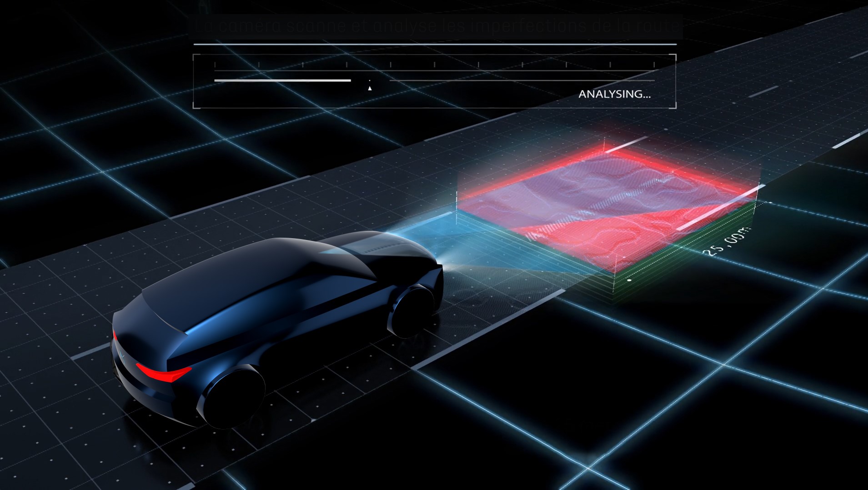This screenshot has height=490, width=868.
Task: Click the tick-mark ruler scale in the HUD
Action: 434,65
